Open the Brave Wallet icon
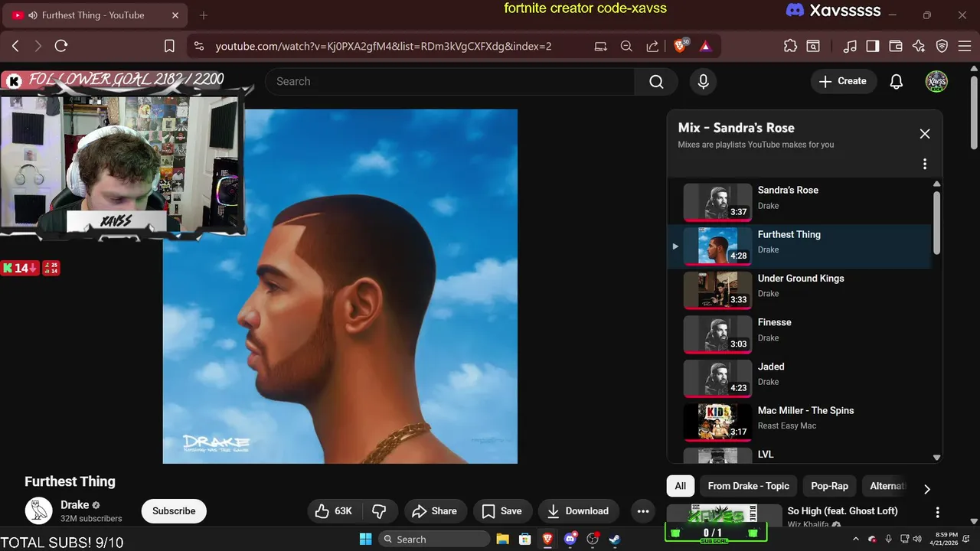Screen dimensions: 980x551 coord(896,46)
